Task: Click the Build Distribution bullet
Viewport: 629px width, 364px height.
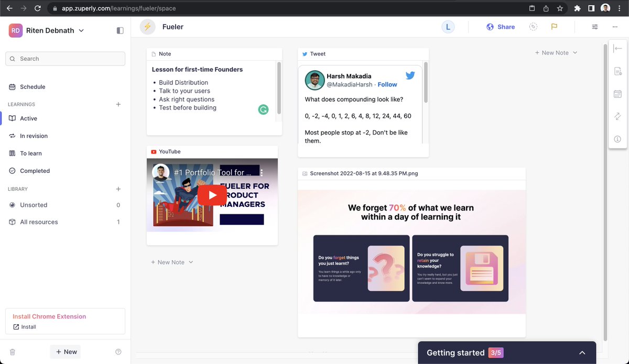Action: coord(183,83)
